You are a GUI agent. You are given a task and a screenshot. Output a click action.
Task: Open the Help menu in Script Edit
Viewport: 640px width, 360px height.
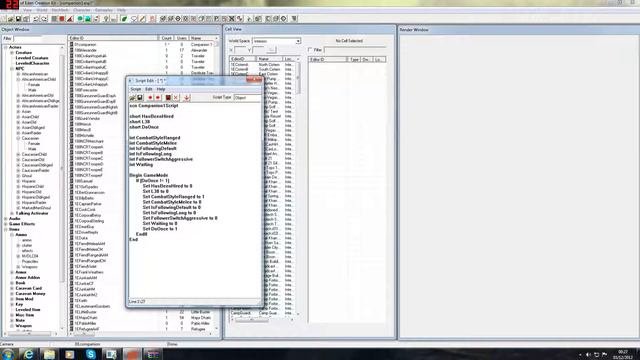coord(161,89)
